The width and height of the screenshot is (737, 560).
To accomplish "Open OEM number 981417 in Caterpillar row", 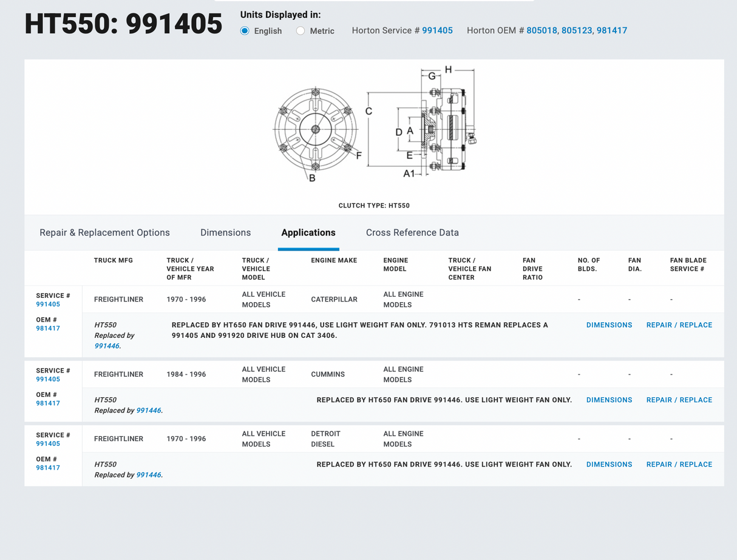I will tap(48, 328).
